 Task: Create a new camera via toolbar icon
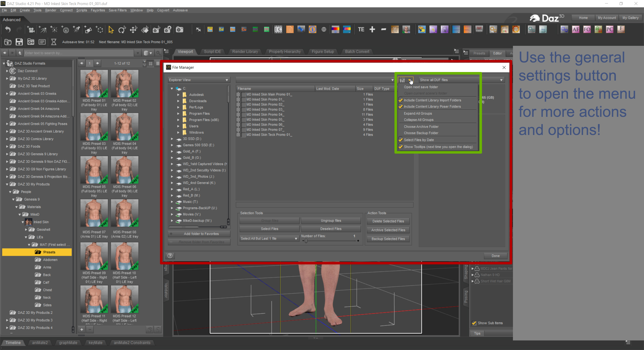pyautogui.click(x=31, y=30)
